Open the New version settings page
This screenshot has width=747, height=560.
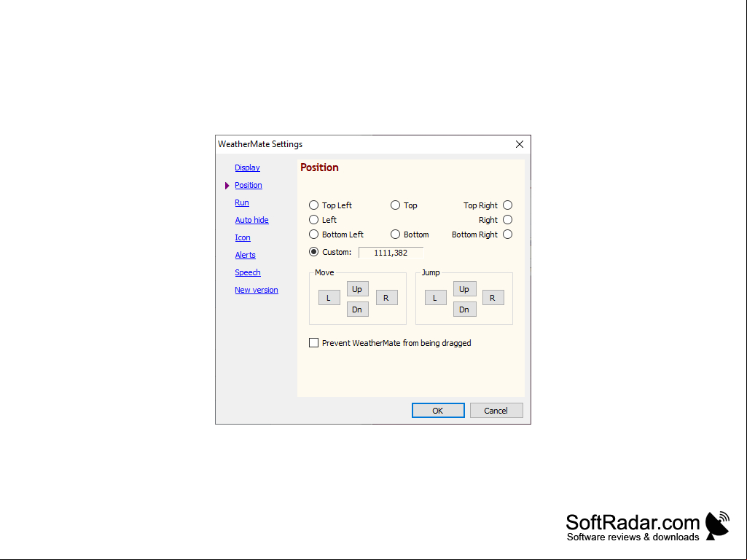(x=257, y=290)
